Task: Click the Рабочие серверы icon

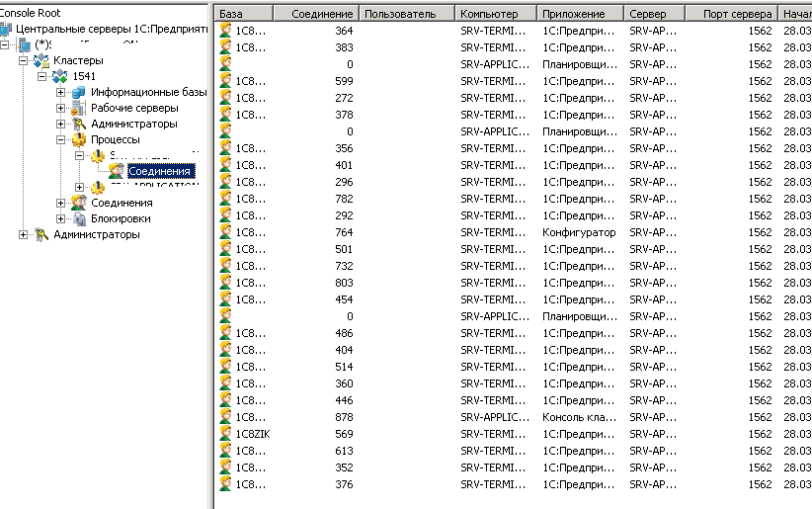Action: tap(78, 109)
